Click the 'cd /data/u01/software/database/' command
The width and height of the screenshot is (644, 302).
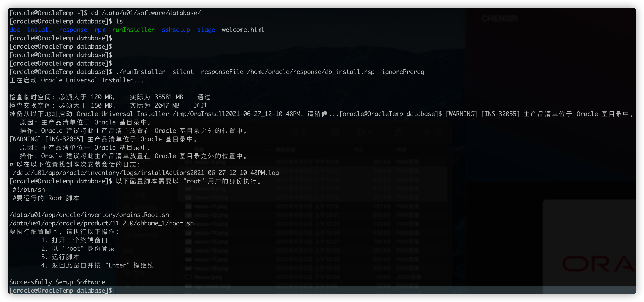(146, 13)
